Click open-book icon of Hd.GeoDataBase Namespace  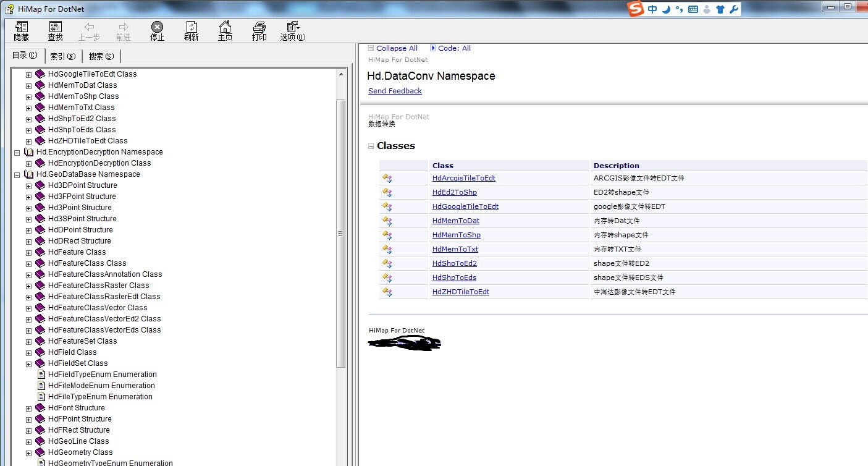point(28,174)
